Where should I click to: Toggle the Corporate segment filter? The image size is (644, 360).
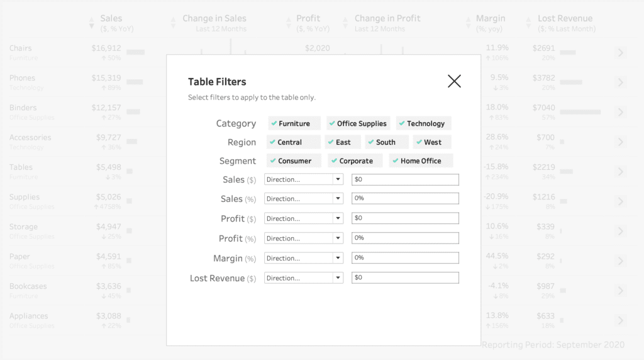click(355, 161)
